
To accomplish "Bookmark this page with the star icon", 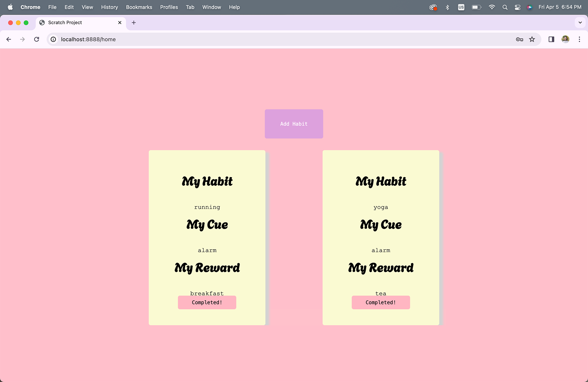I will [532, 39].
